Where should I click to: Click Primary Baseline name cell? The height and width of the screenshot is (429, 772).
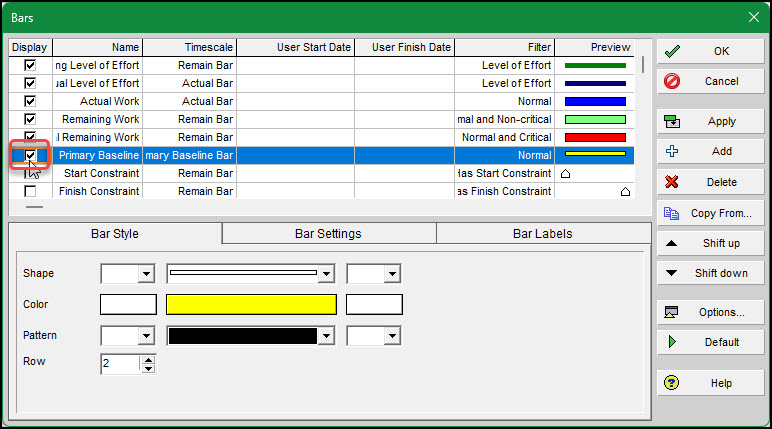tap(97, 155)
